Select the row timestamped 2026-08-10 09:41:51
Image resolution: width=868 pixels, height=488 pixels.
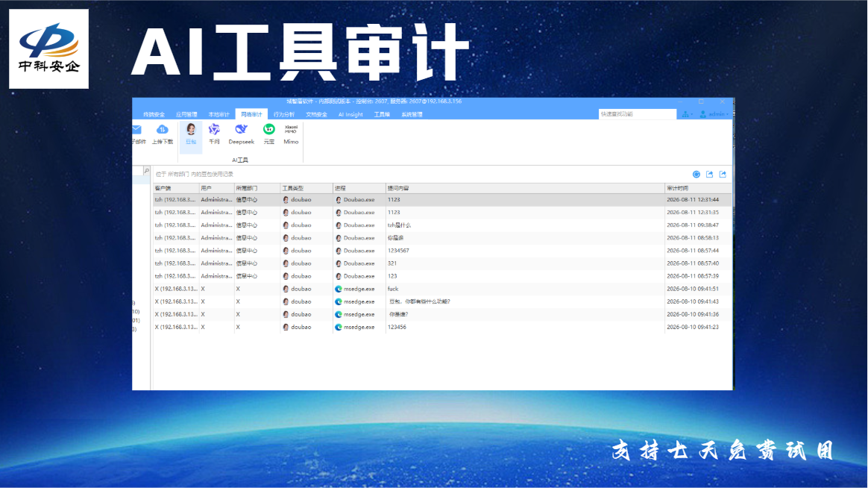[x=441, y=290]
